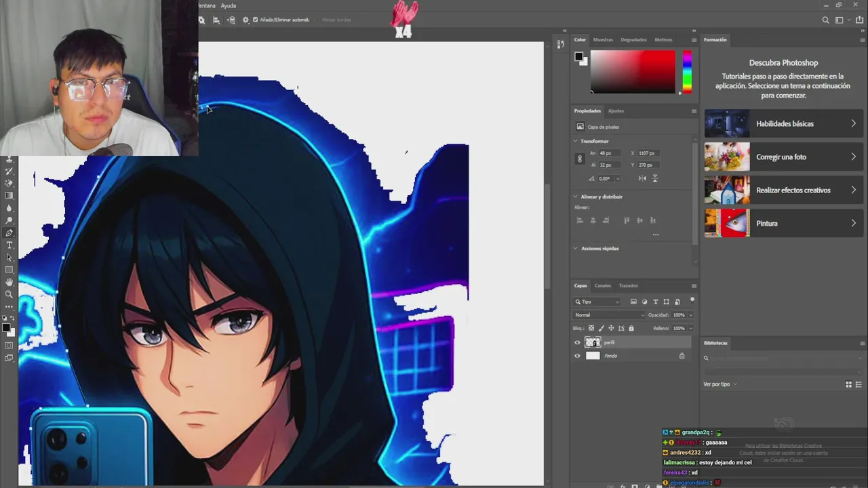Viewport: 868px width, 488px height.
Task: Select the Zoom magnifier tool
Action: click(9, 294)
